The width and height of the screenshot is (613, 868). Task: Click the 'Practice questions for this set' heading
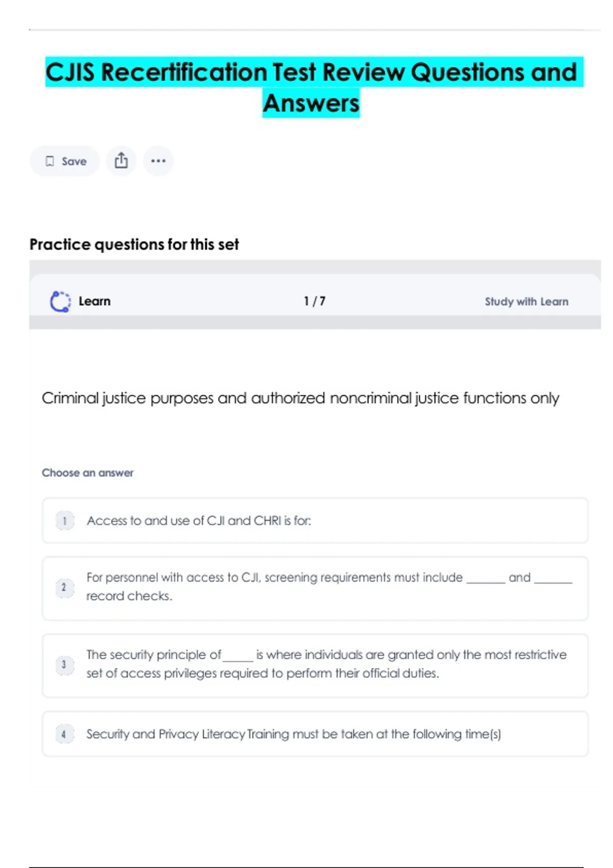click(x=134, y=245)
